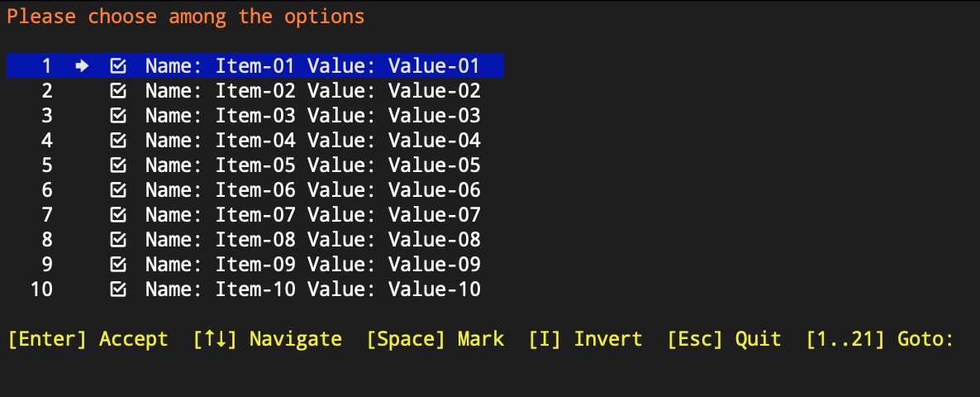The width and height of the screenshot is (980, 397).
Task: Toggle the checkbox on row 10
Action: [118, 289]
